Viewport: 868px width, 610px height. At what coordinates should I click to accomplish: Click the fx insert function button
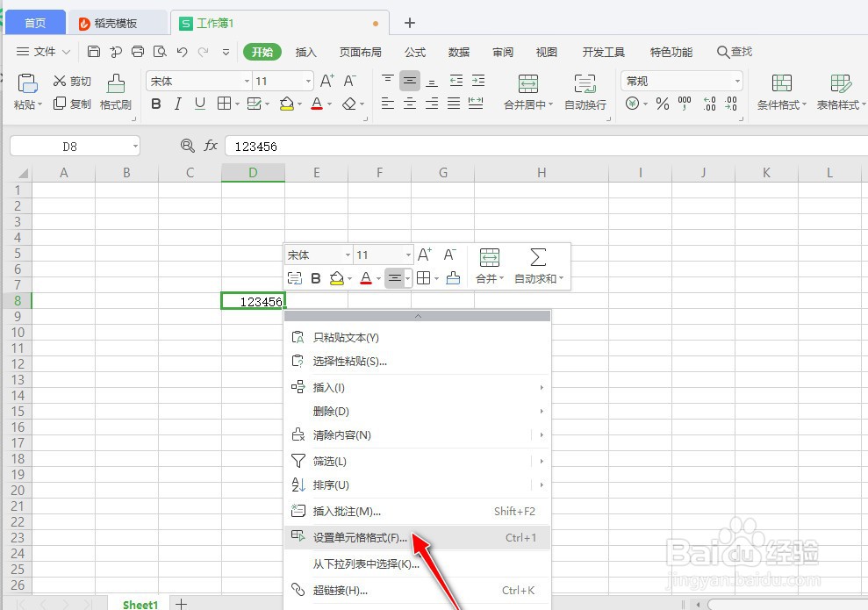(x=211, y=146)
